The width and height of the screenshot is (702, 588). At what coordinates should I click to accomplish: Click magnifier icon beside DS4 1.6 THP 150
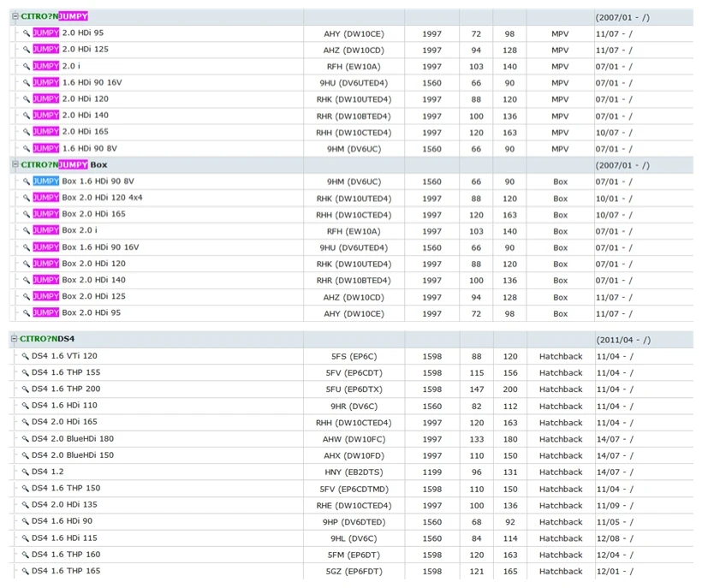tap(25, 488)
